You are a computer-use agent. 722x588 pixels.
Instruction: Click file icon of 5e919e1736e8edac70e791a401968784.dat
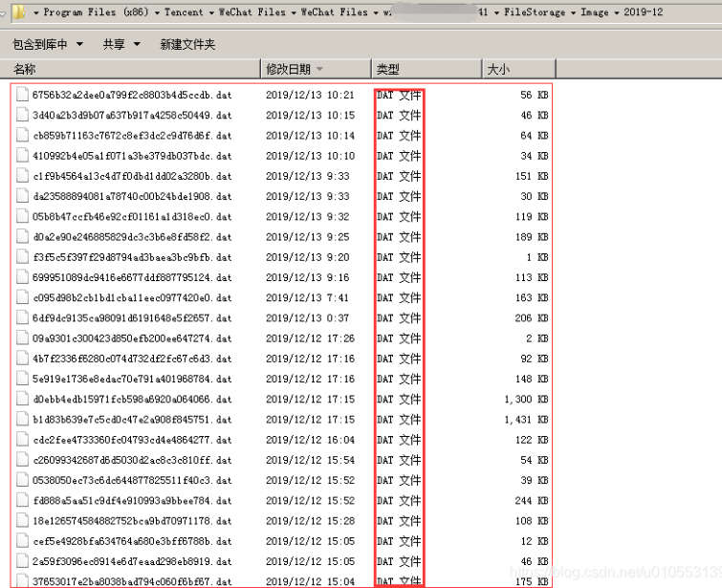click(x=22, y=379)
